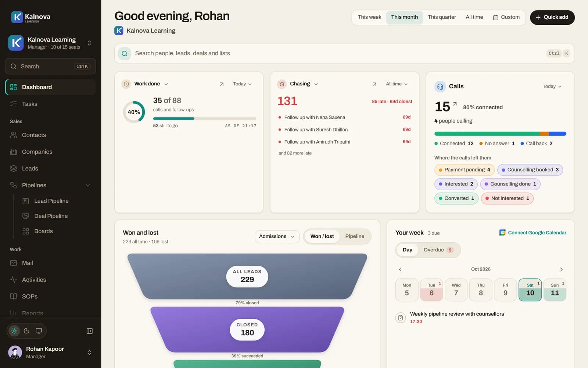Open Calls Today period dropdown
This screenshot has width=588, height=368.
pos(552,86)
